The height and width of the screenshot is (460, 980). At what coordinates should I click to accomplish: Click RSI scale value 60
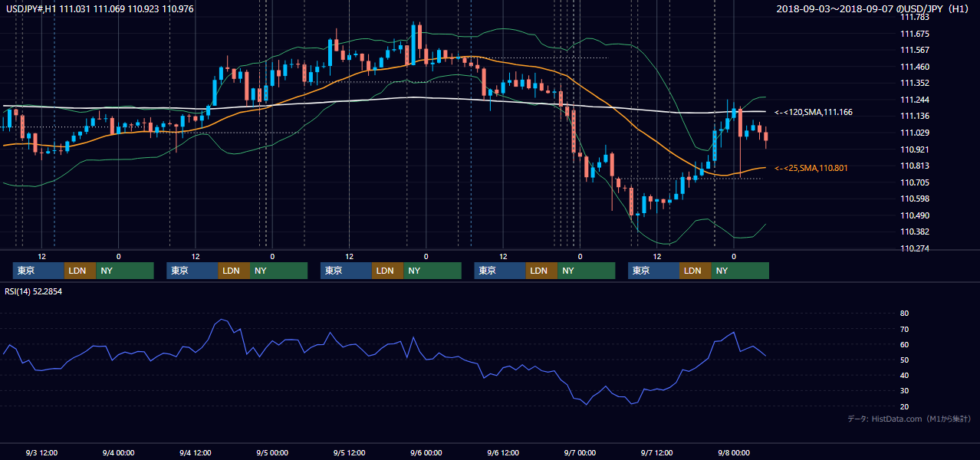pos(904,344)
